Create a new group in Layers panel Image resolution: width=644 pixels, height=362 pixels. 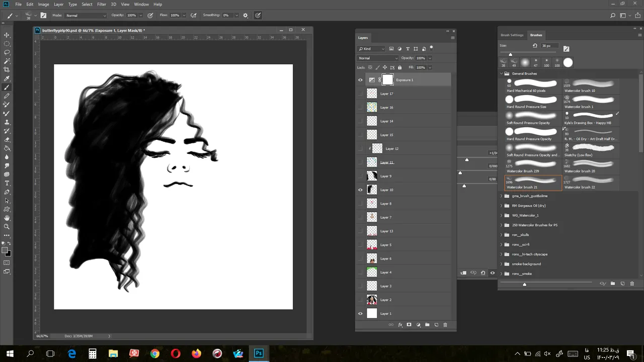(x=427, y=325)
